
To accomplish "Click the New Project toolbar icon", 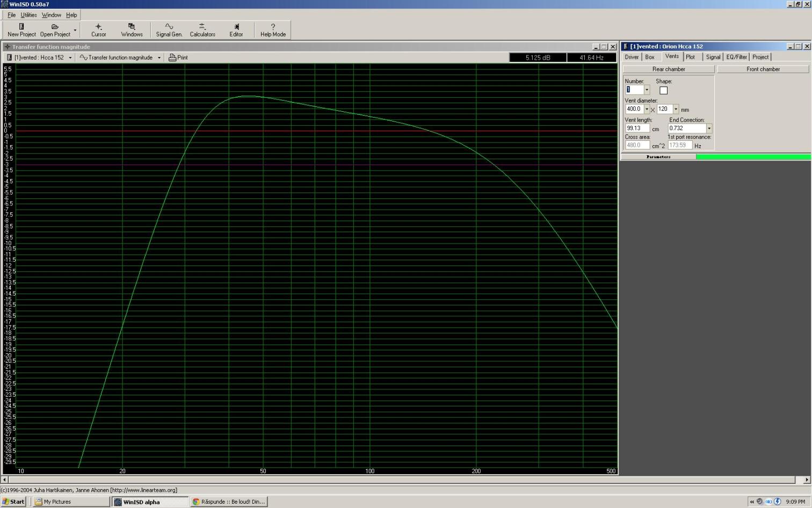I will coord(21,30).
